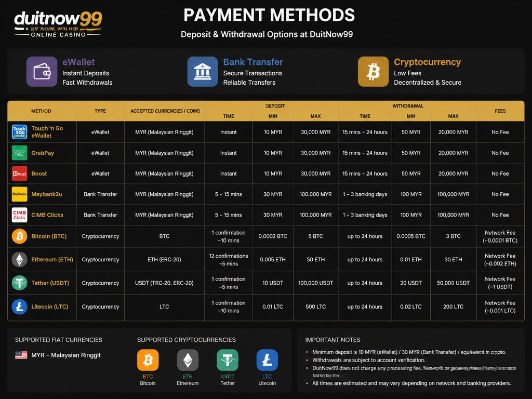This screenshot has width=532, height=399.
Task: Click the SUPPORTED CRYPTOCURRENCIES heading
Action: (x=187, y=340)
